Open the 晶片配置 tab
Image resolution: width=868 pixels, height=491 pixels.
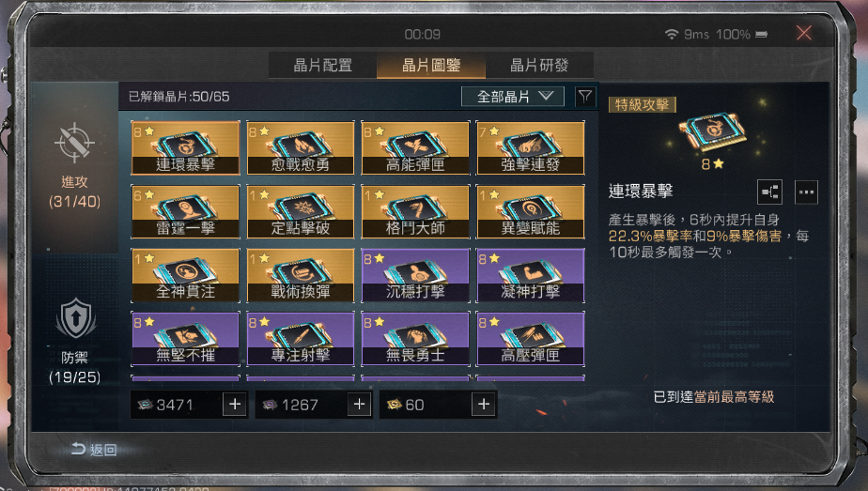323,65
